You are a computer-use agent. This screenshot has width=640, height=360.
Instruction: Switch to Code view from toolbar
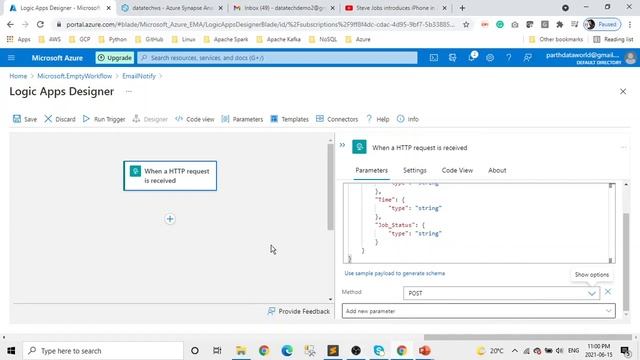coord(195,119)
